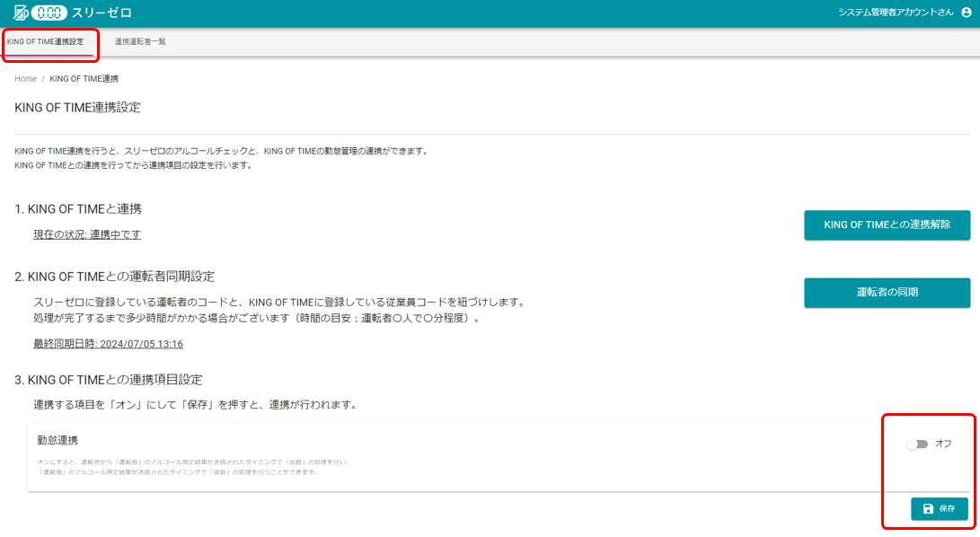Click the Home breadcrumb link

pos(26,79)
